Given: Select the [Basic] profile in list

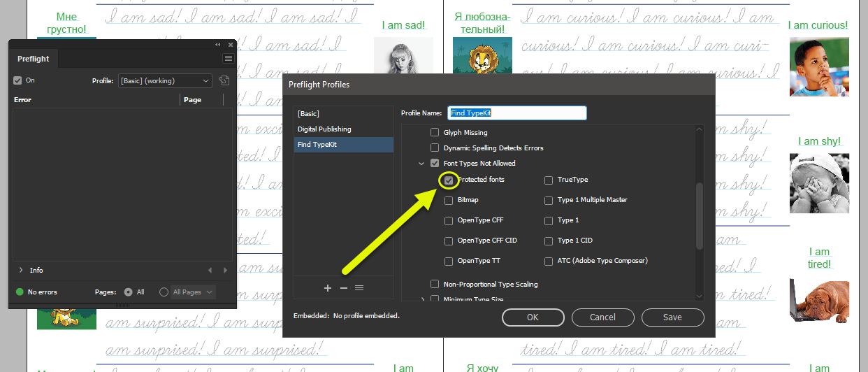Looking at the screenshot, I should pos(343,113).
